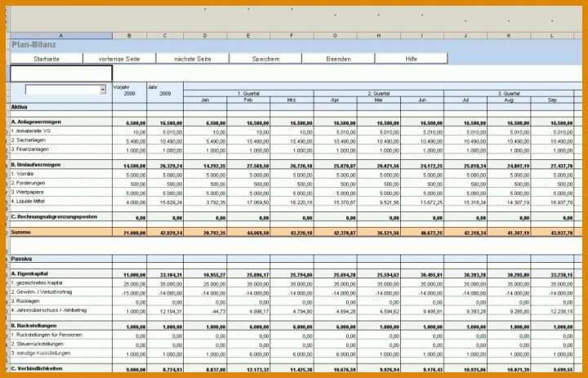This screenshot has width=588, height=378.
Task: Click the Vorjahr 2008 header cell
Action: pos(129,92)
